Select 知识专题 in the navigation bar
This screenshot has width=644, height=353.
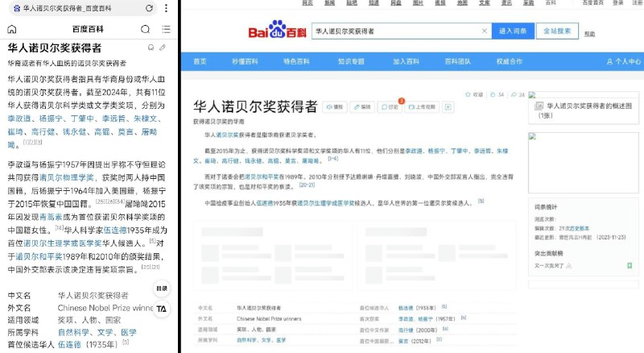click(x=351, y=62)
